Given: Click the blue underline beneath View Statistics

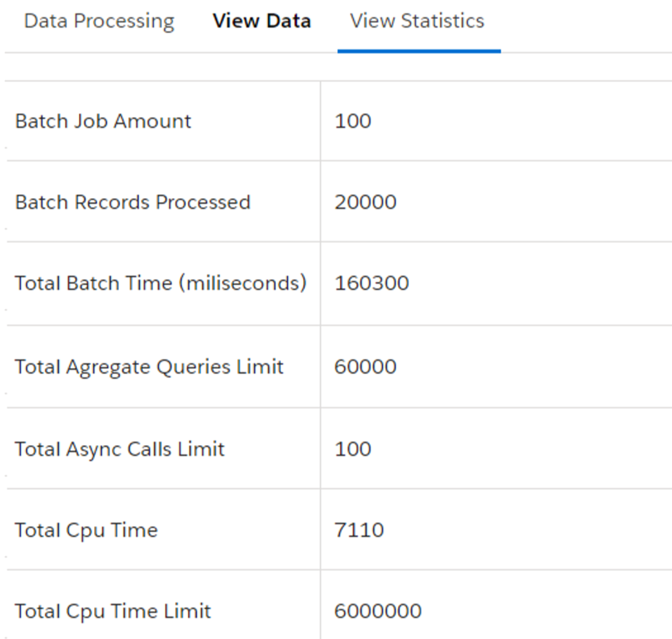Looking at the screenshot, I should click(x=419, y=51).
